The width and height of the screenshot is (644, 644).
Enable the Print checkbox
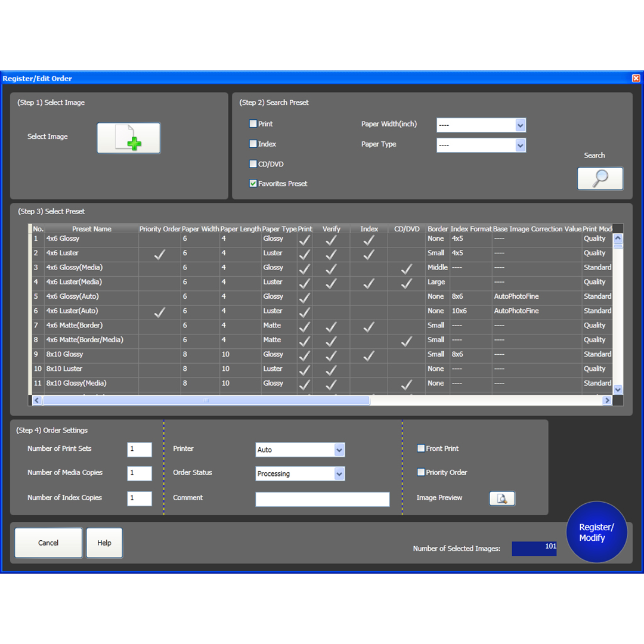point(253,124)
